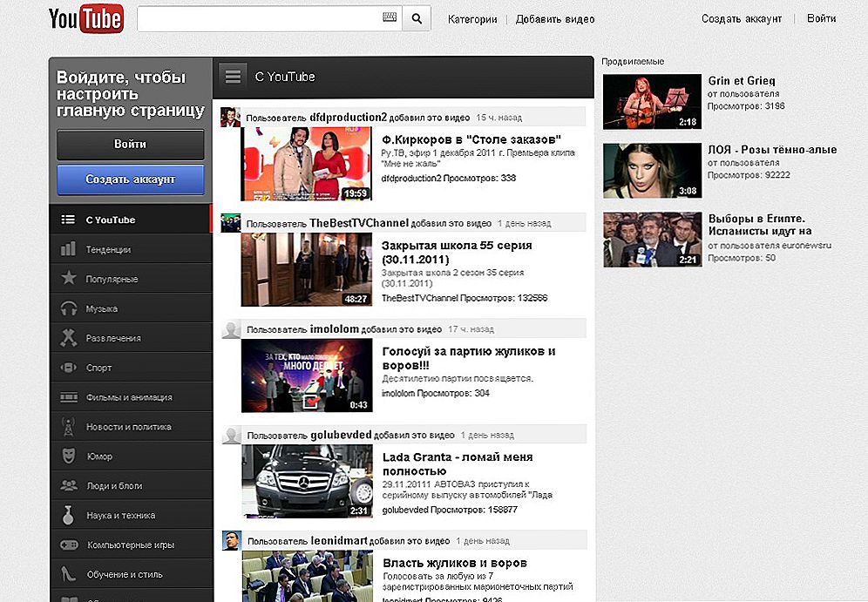Click the list icon beside С YouTube header
Screen dimensions: 868x602
tap(233, 75)
